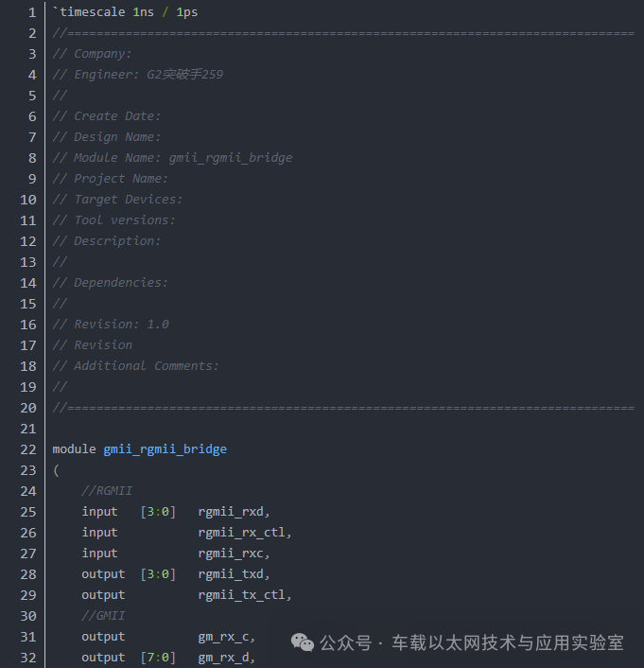Screen dimensions: 644x668
Task: Click the Revision: 1.0 comment
Action: pyautogui.click(x=121, y=325)
